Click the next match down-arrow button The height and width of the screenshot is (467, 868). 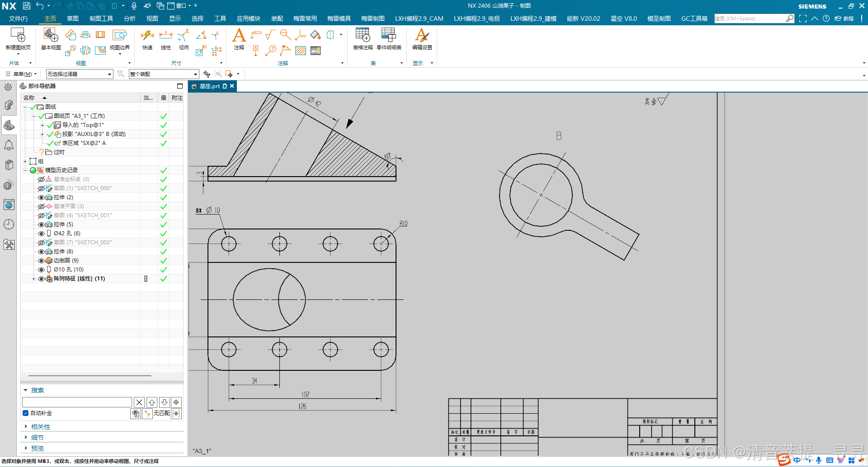click(x=165, y=402)
